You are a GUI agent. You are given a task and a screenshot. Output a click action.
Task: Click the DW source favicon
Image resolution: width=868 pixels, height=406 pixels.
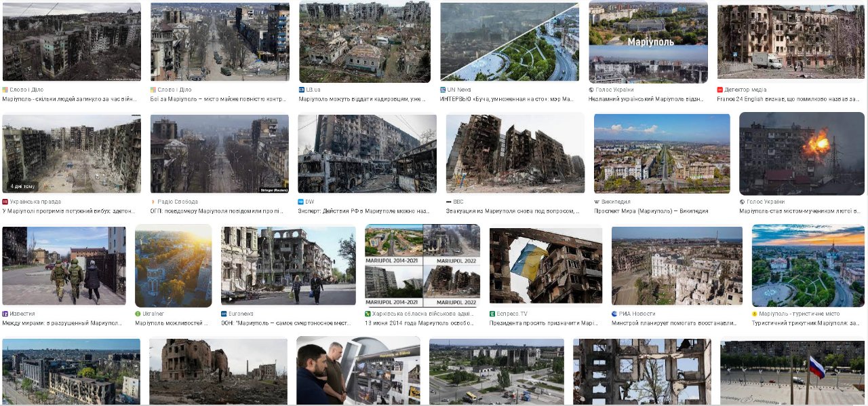click(301, 202)
